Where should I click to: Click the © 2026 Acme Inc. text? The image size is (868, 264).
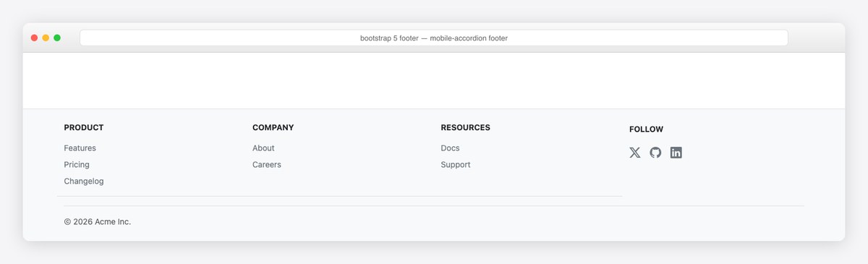(98, 222)
